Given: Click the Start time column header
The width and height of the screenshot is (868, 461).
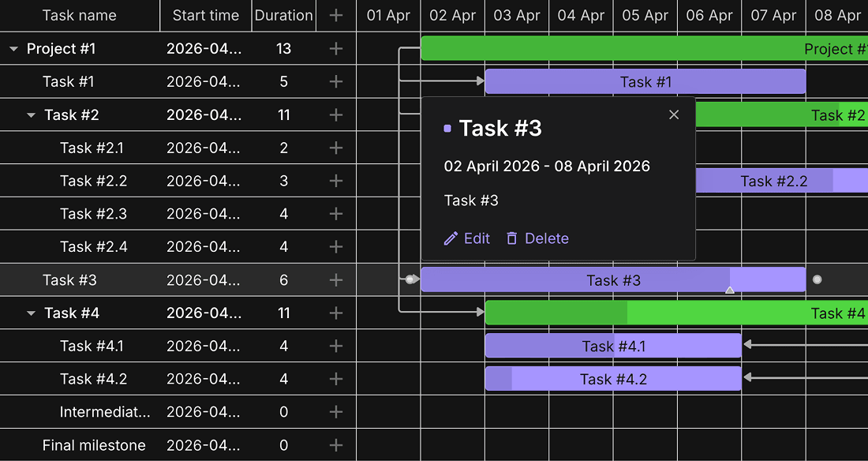Looking at the screenshot, I should pos(206,16).
